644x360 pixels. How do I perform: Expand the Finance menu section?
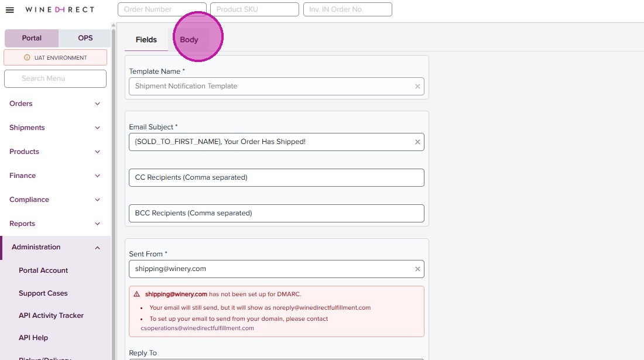tap(55, 176)
